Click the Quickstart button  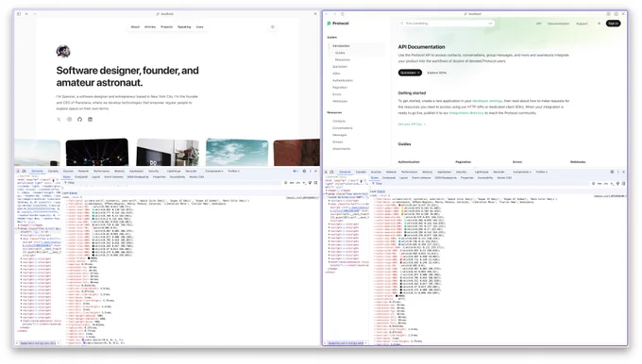tap(410, 73)
